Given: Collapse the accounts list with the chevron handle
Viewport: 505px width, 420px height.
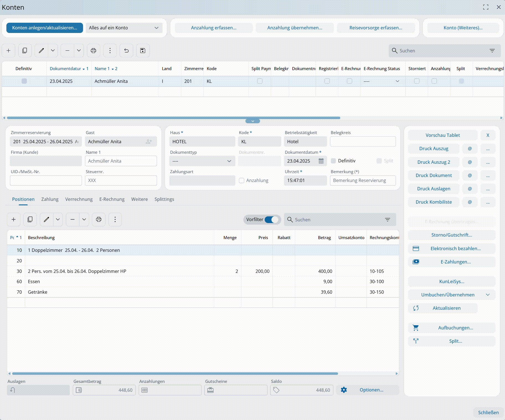Looking at the screenshot, I should (x=253, y=121).
